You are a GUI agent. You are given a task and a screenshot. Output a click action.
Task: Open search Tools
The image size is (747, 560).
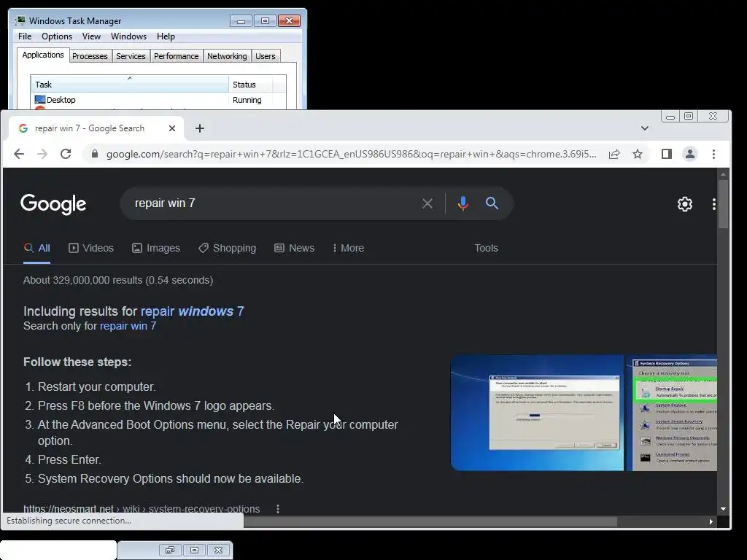point(486,248)
